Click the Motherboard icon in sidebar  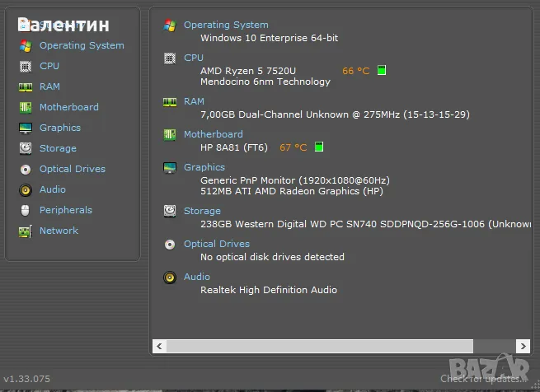[x=25, y=107]
